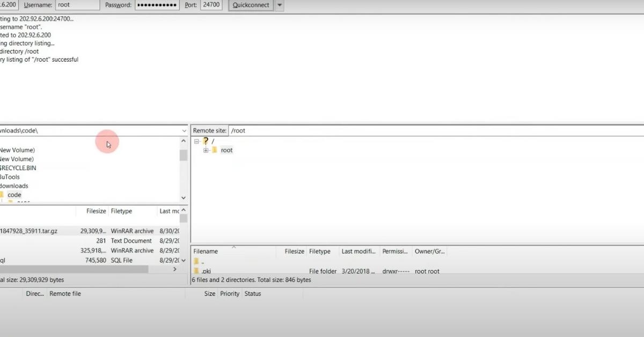Sort remote files by Filesize column
The image size is (644, 337).
pos(292,251)
